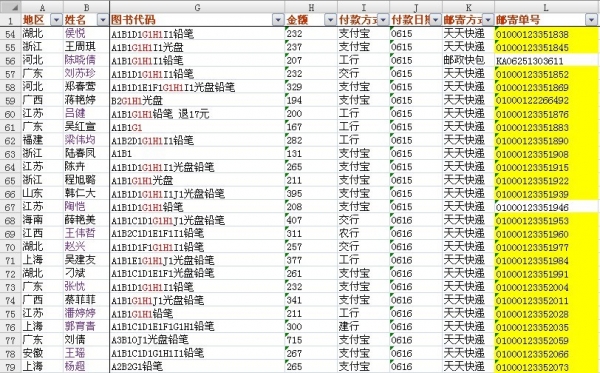Screen dimensions: 600x373
Task: Open the 金额 filter dropdown arrow
Action: (331, 20)
